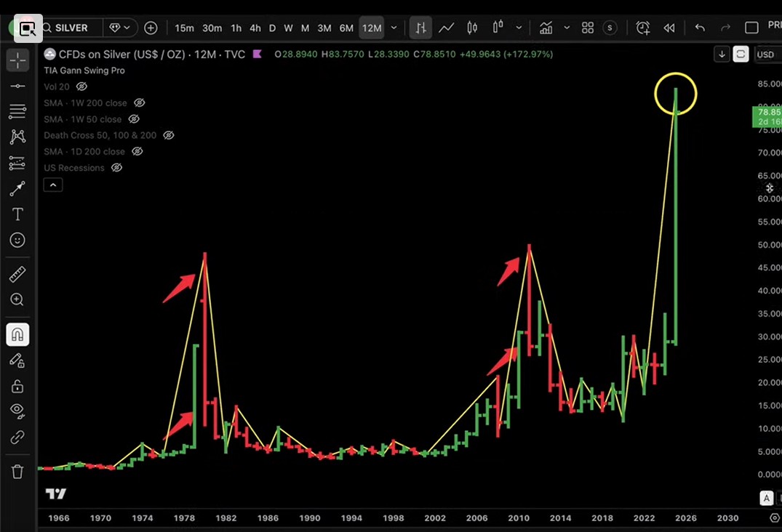Select the 6M timeframe
The width and height of the screenshot is (782, 532).
point(346,28)
